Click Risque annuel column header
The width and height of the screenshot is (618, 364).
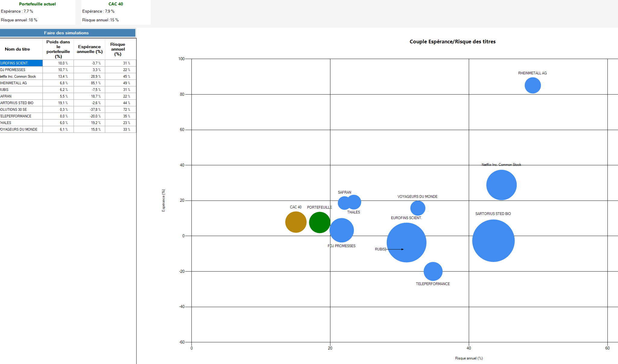click(x=121, y=49)
